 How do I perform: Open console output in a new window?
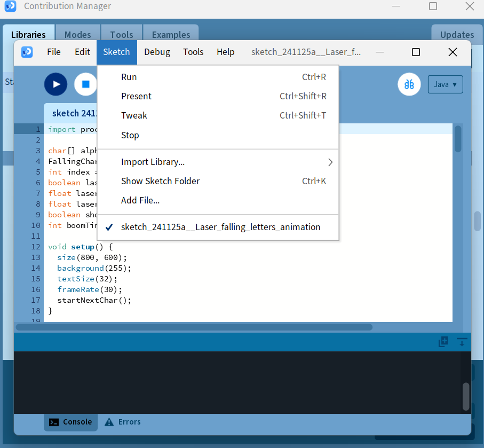click(x=442, y=341)
